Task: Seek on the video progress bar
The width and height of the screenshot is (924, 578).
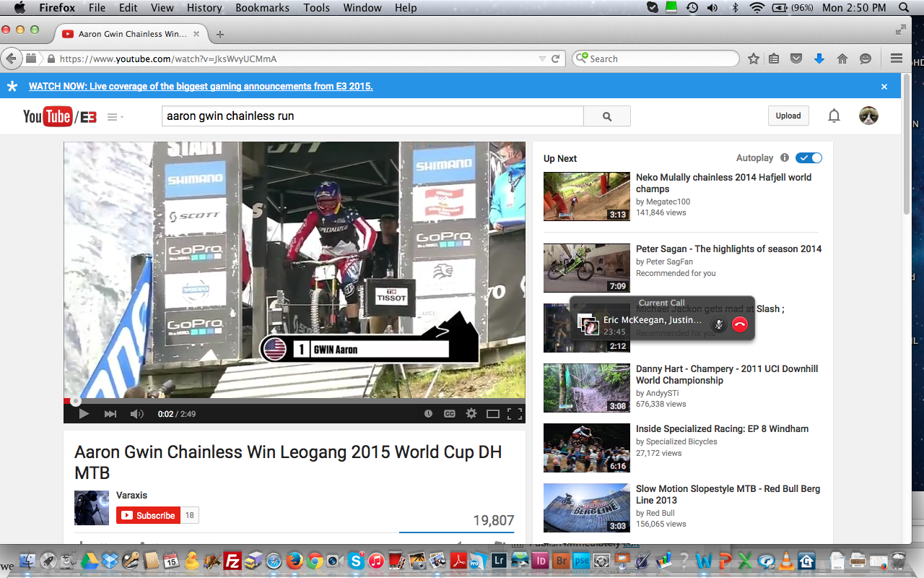Action: click(x=295, y=401)
